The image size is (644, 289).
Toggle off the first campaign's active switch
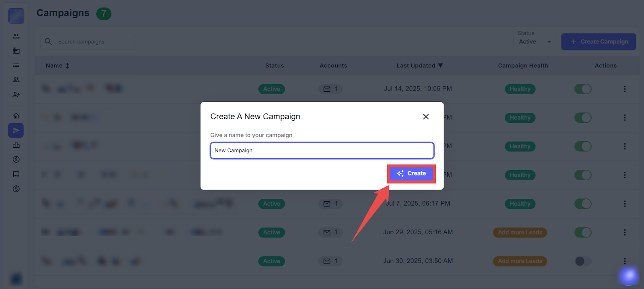583,89
